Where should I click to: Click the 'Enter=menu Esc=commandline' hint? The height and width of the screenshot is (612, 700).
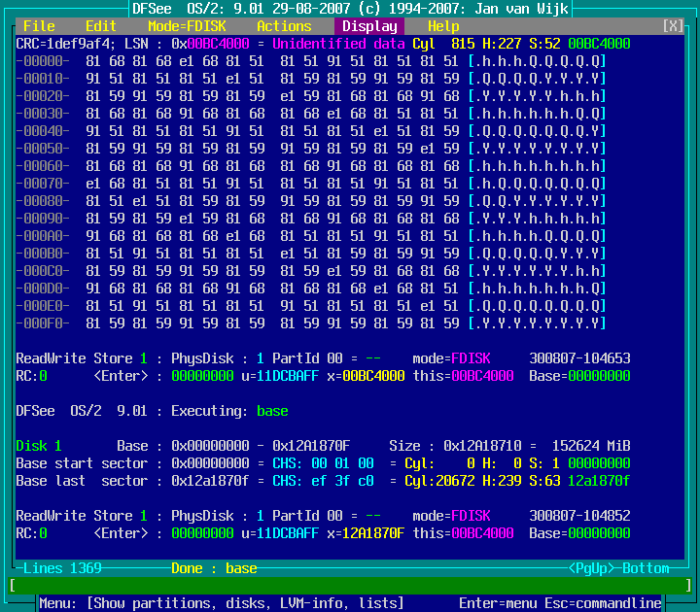pos(560,603)
